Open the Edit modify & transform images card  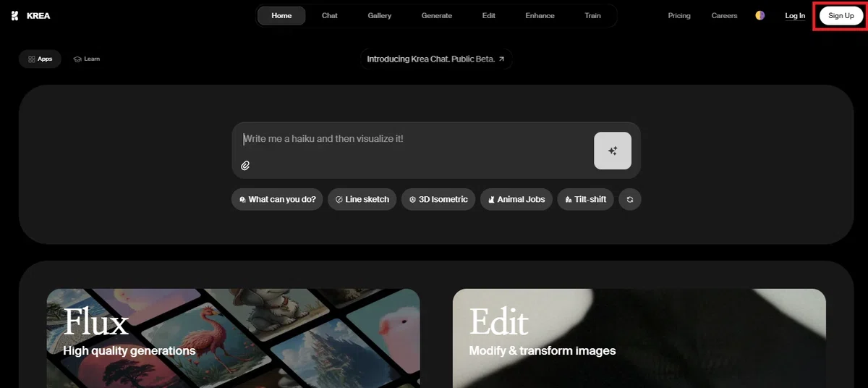[x=639, y=338]
